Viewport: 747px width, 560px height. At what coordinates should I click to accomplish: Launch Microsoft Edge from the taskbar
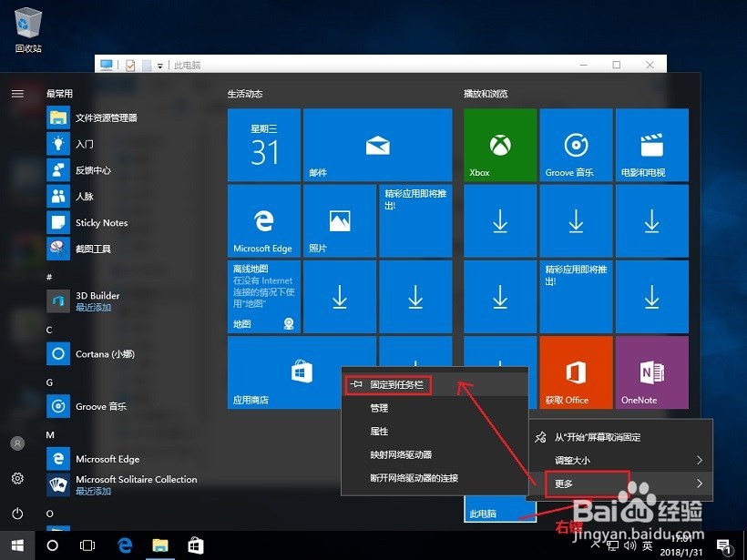coord(124,545)
